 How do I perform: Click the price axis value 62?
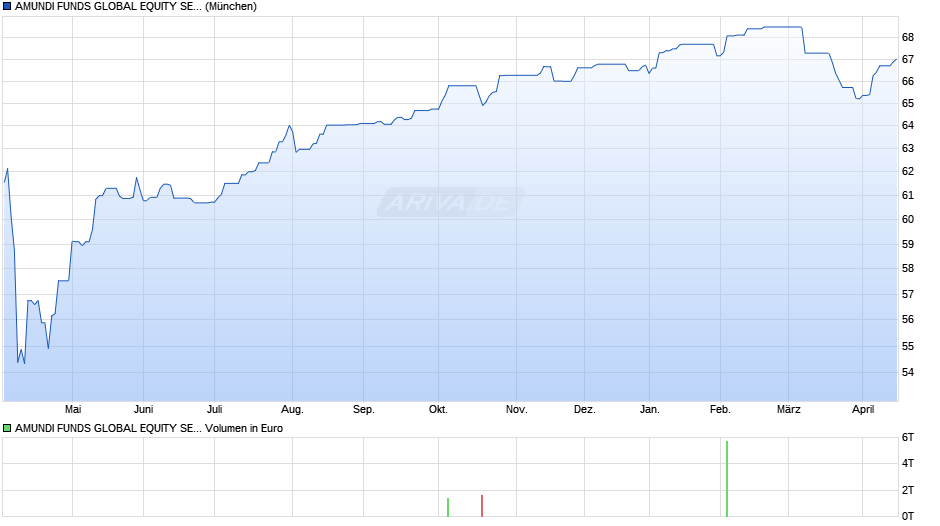pos(908,172)
